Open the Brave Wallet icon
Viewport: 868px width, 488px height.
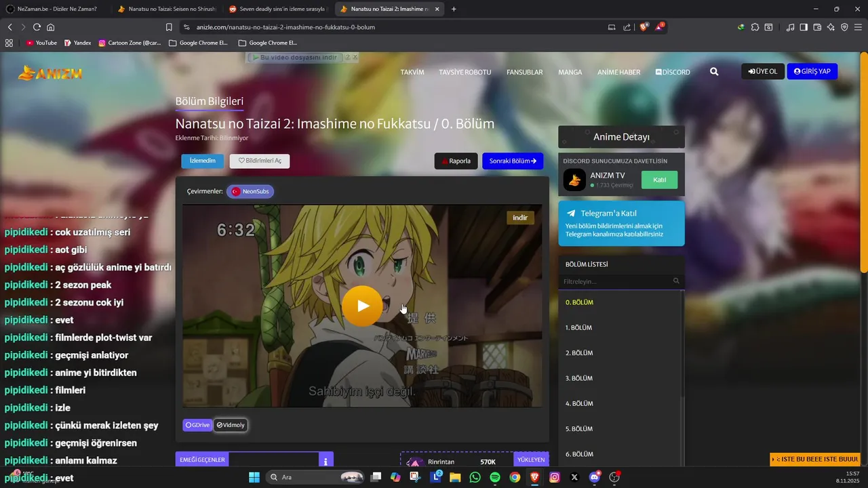click(817, 27)
